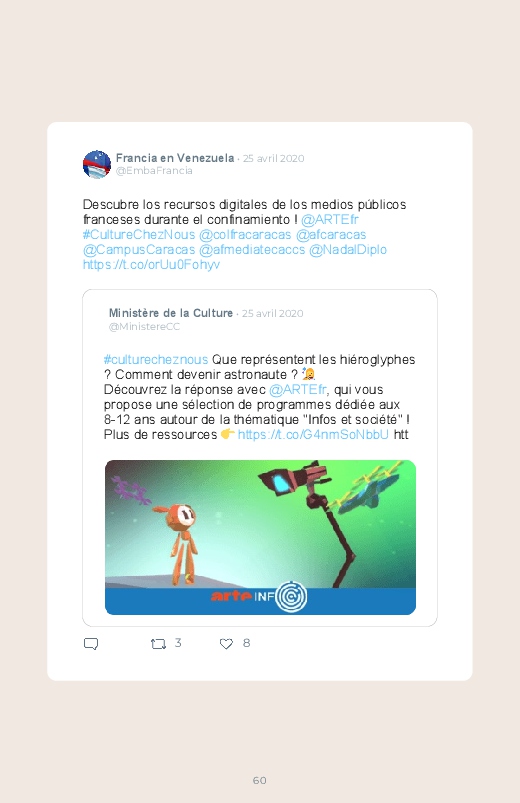Click the heart like icon

226,644
